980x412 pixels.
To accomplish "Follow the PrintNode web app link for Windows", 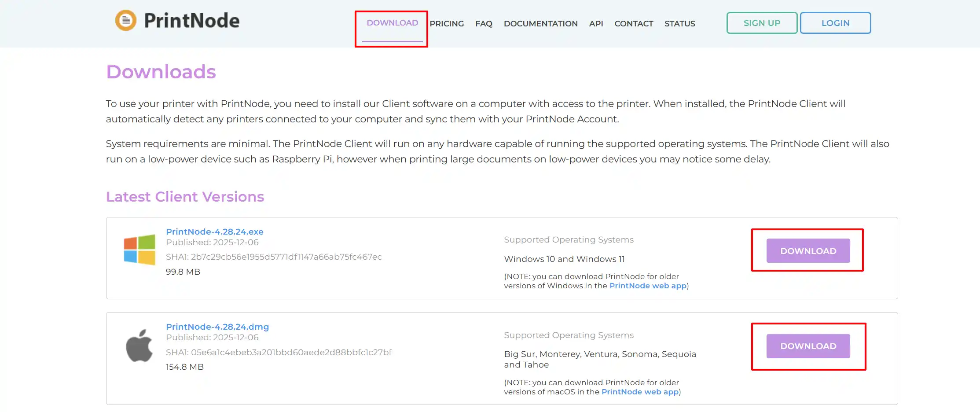I will pyautogui.click(x=648, y=286).
